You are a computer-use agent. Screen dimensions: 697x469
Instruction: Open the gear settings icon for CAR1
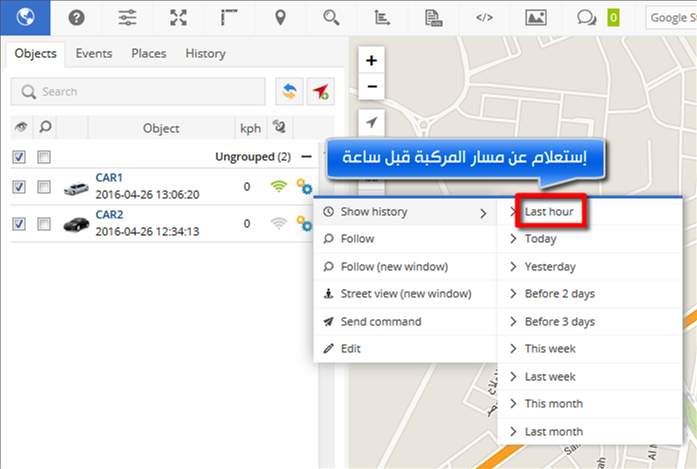[x=304, y=186]
